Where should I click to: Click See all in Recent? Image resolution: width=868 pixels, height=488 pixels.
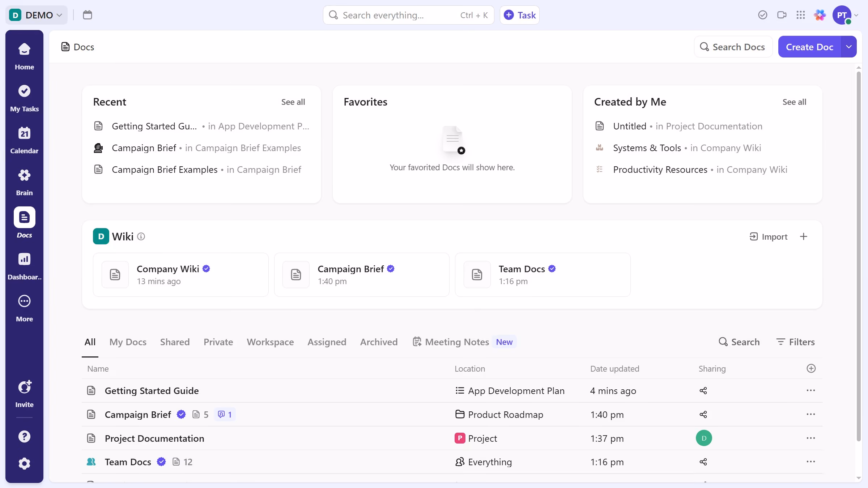tap(293, 102)
